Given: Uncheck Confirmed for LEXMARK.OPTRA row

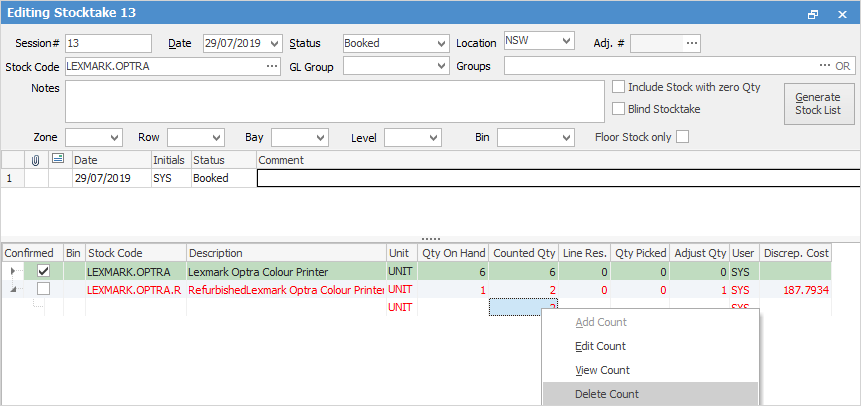Looking at the screenshot, I should (42, 271).
